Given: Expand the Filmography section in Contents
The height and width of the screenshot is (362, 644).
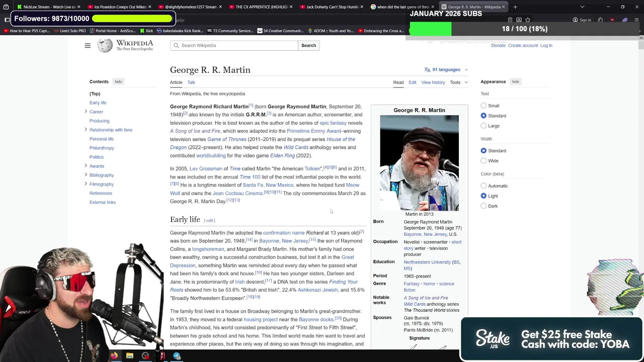Looking at the screenshot, I should pos(86,184).
